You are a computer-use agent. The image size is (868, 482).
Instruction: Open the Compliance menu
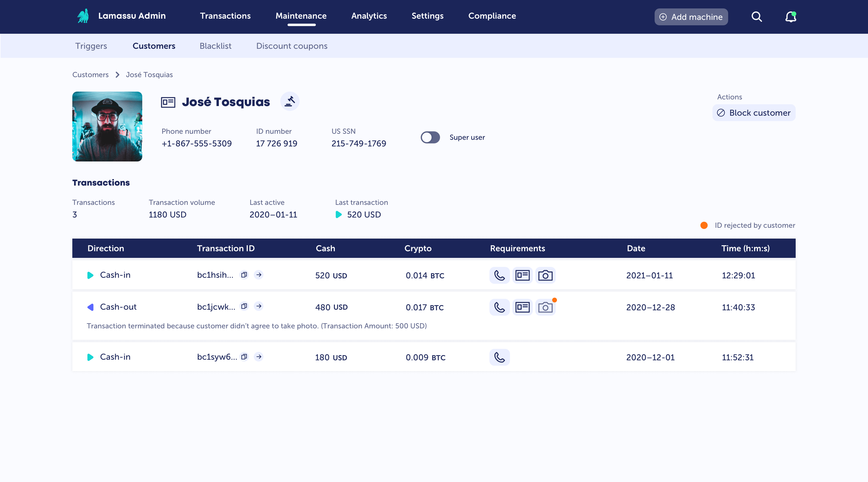(x=492, y=16)
